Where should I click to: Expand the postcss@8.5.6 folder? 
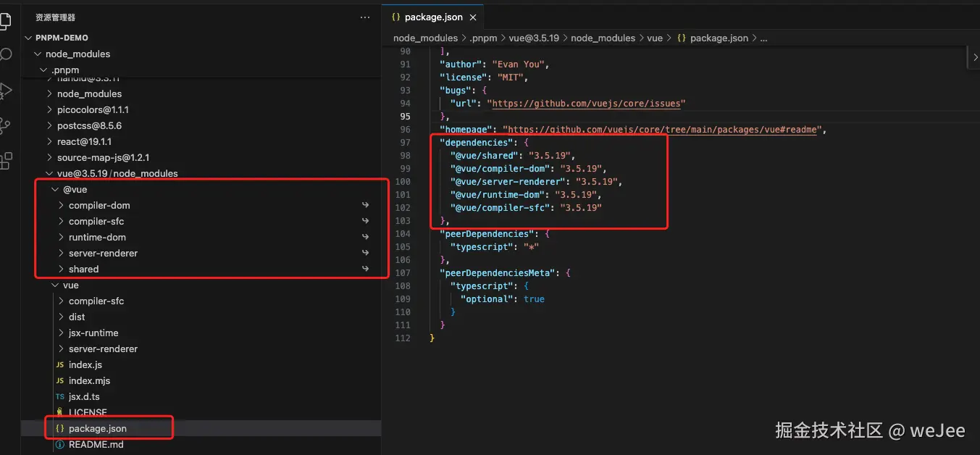point(49,126)
